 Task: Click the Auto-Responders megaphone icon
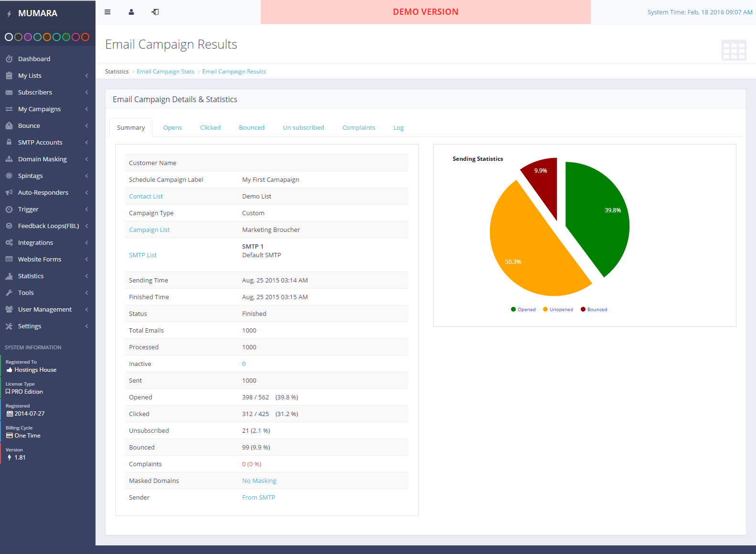click(x=9, y=192)
